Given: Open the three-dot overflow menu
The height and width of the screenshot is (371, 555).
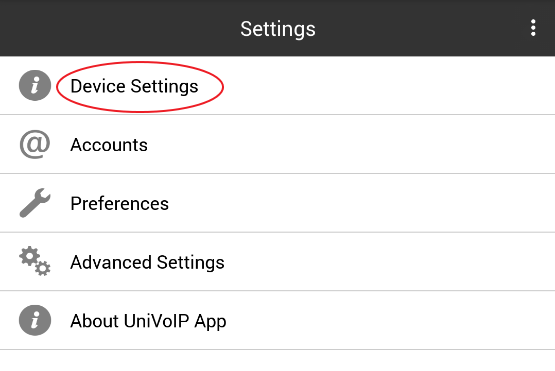Looking at the screenshot, I should pyautogui.click(x=533, y=28).
